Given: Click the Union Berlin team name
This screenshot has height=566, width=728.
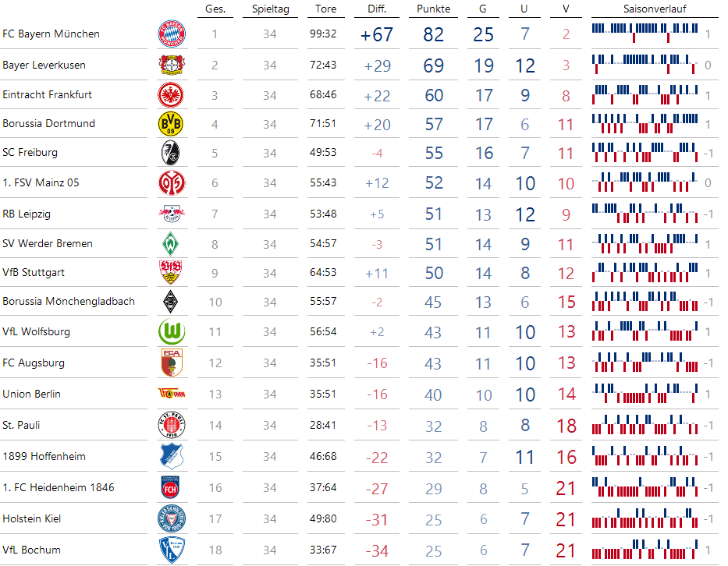Looking at the screenshot, I should click(33, 394).
